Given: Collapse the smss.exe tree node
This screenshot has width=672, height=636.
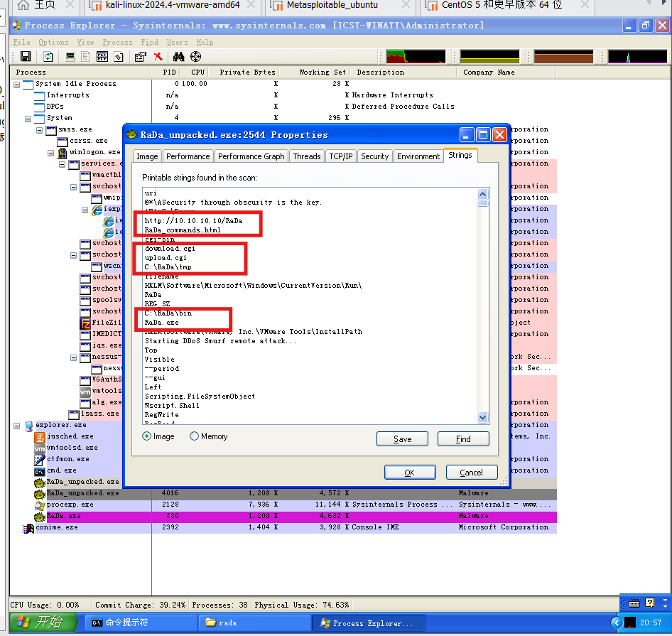Looking at the screenshot, I should point(40,130).
